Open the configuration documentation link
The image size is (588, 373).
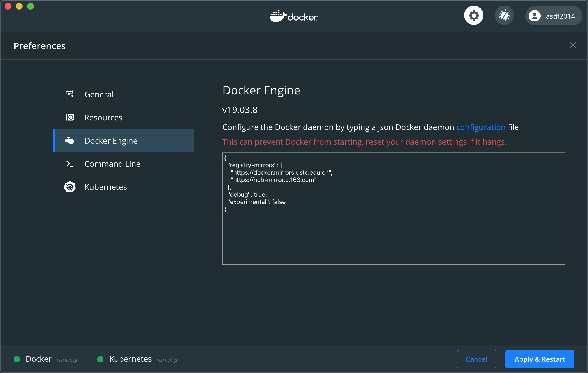pyautogui.click(x=481, y=127)
